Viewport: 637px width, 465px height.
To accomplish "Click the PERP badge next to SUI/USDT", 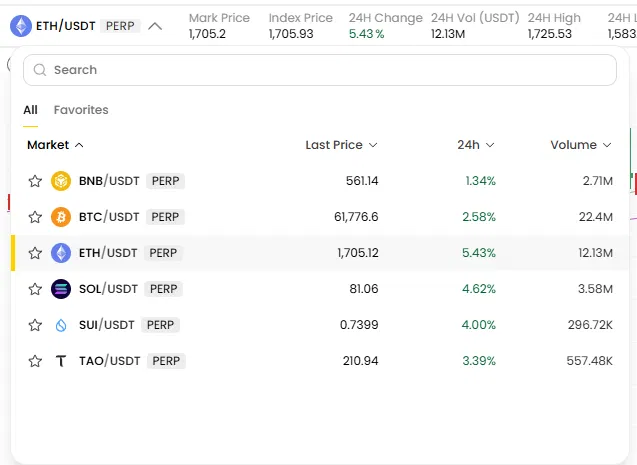I will [160, 325].
